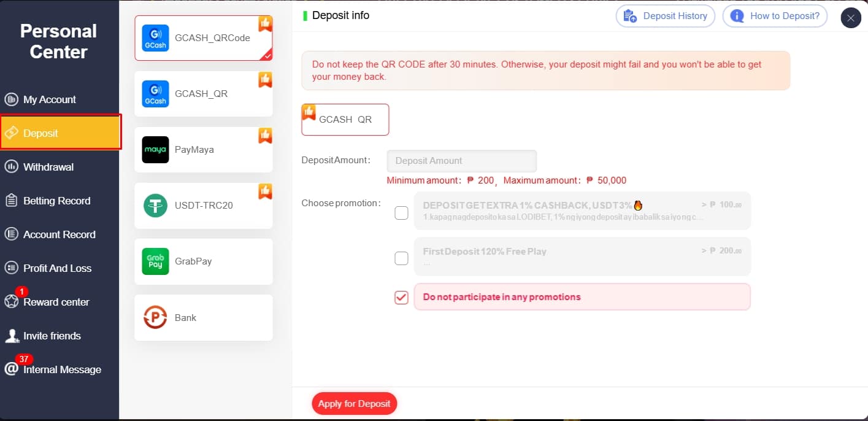Screen dimensions: 868x421
Task: Open the Withdrawal menu item
Action: (x=48, y=167)
